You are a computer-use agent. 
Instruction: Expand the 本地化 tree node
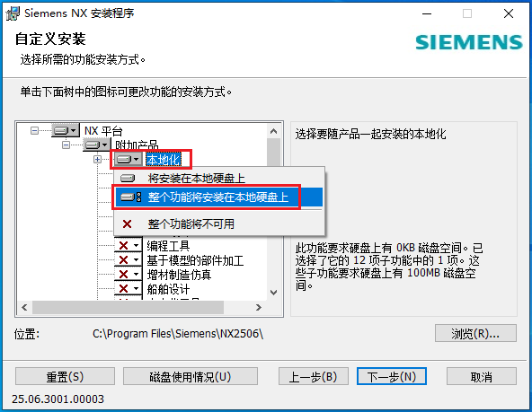pyautogui.click(x=97, y=159)
